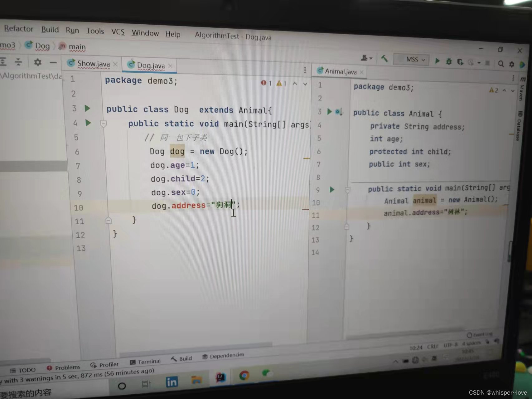Image resolution: width=532 pixels, height=399 pixels.
Task: Close the Dog.java tab
Action: pos(170,66)
